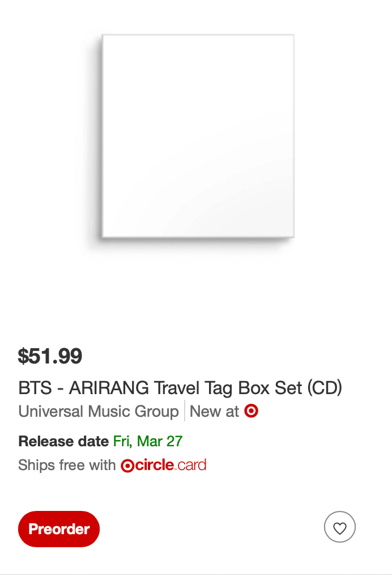Save item with the heart favorite icon

pos(339,528)
